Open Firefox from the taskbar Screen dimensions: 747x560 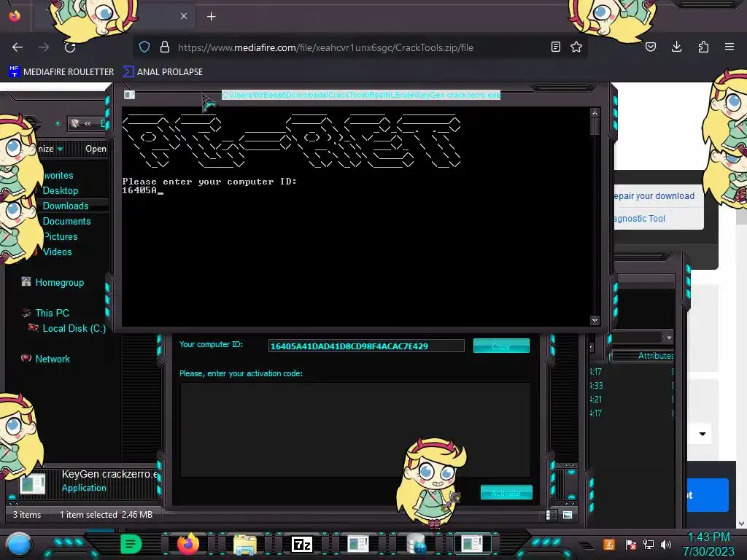187,544
